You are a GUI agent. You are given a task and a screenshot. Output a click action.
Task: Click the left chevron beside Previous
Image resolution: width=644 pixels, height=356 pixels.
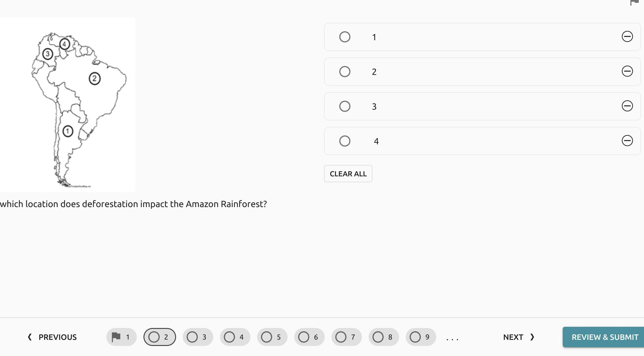pos(30,337)
